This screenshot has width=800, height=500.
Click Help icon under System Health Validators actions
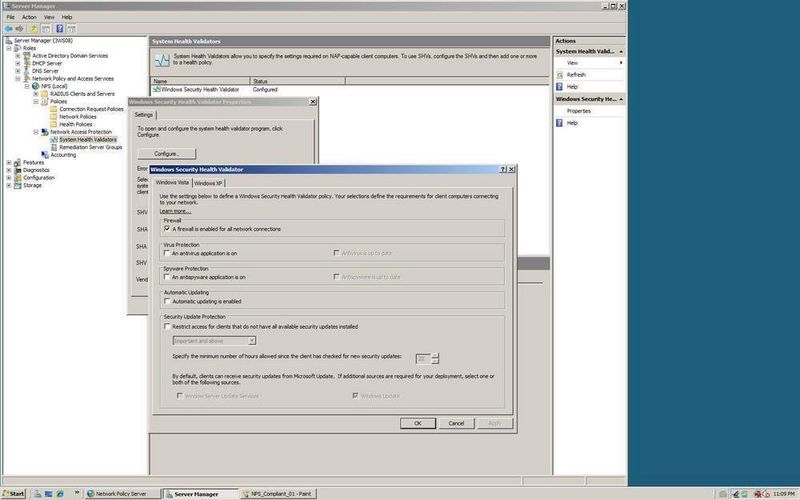(x=560, y=87)
